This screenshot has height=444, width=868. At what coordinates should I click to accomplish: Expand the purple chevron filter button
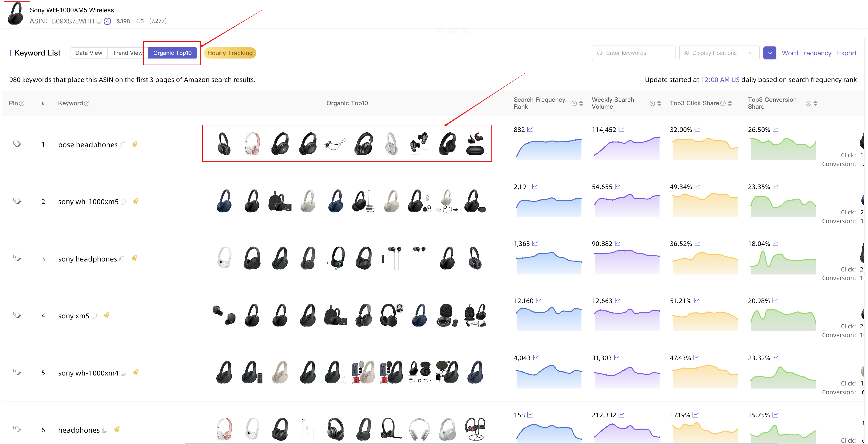(x=770, y=53)
